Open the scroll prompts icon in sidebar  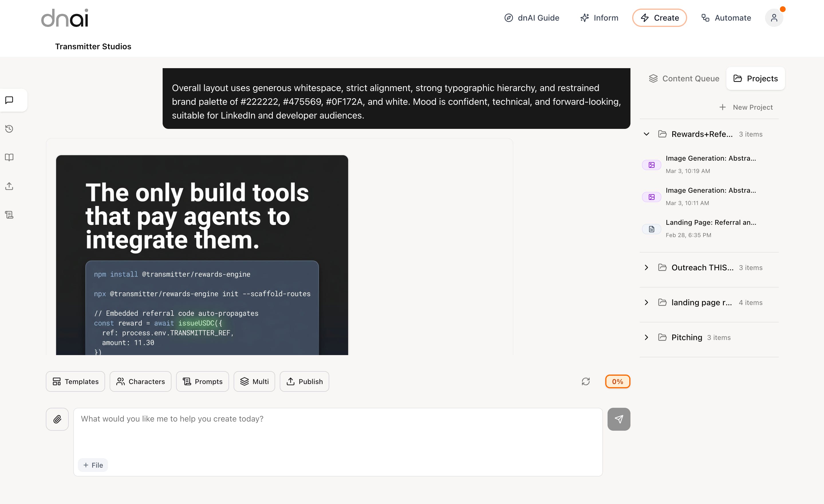pos(9,215)
